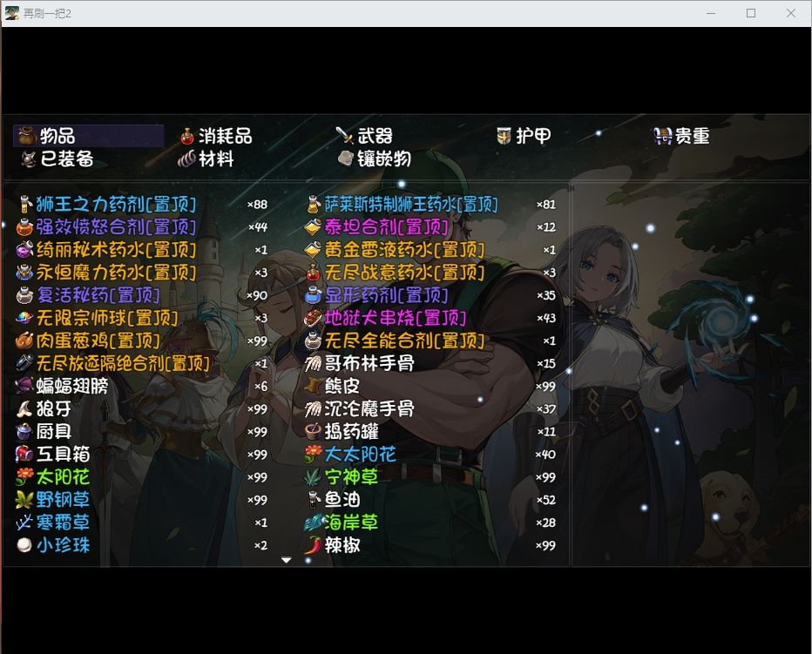Click the 再刷一把2 window title icon
812x654 pixels.
click(x=12, y=13)
